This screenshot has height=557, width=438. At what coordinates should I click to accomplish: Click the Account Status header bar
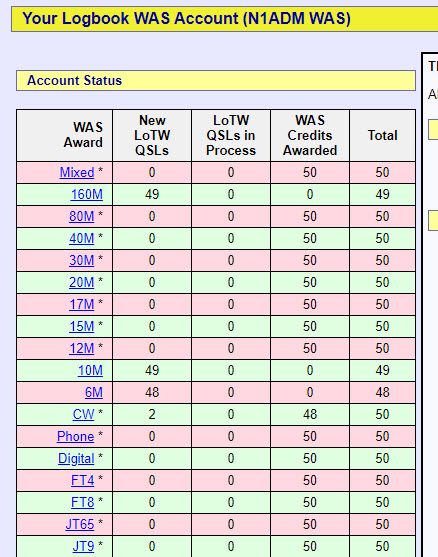(x=216, y=81)
